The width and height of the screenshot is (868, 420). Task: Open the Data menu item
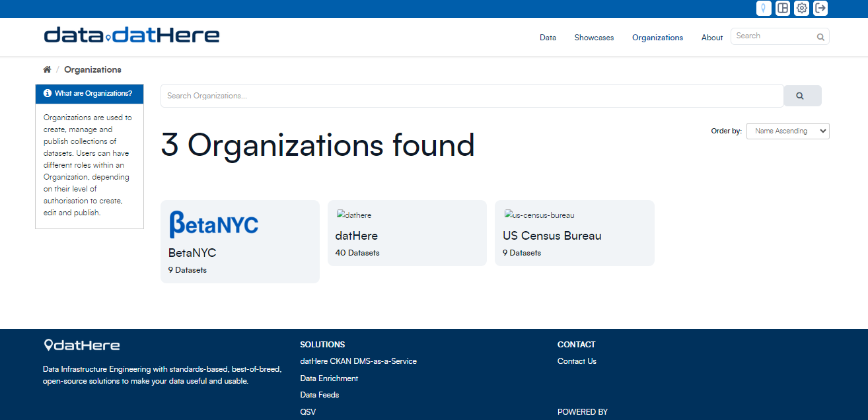pyautogui.click(x=548, y=38)
